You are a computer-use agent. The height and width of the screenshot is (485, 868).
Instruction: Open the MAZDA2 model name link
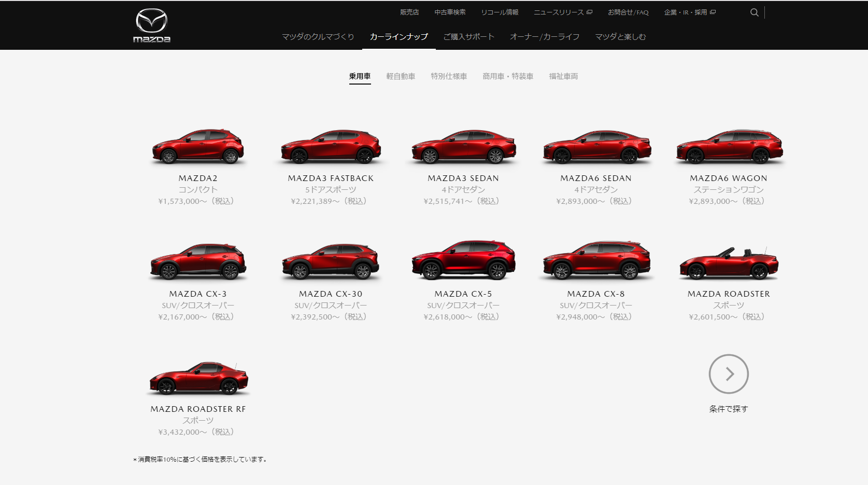click(x=198, y=178)
